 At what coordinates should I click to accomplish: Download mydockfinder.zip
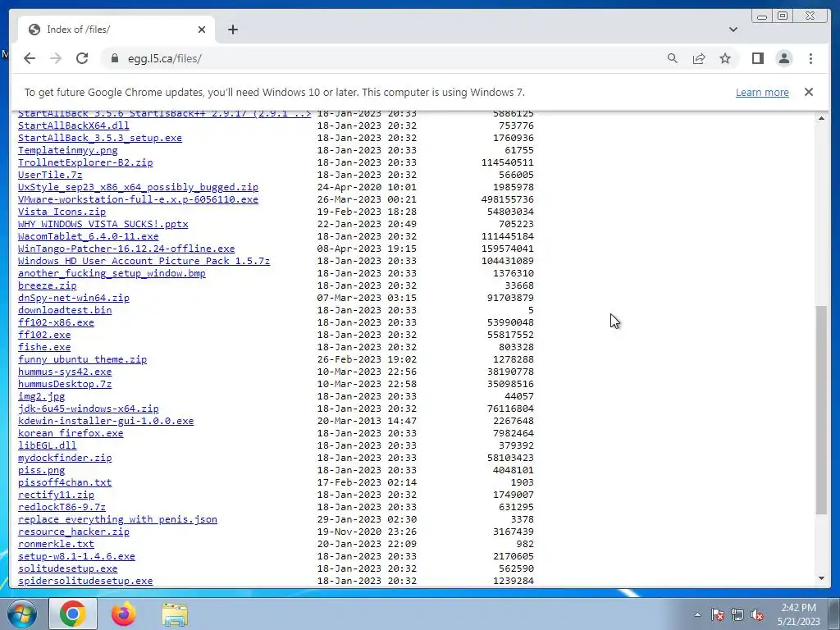[65, 458]
